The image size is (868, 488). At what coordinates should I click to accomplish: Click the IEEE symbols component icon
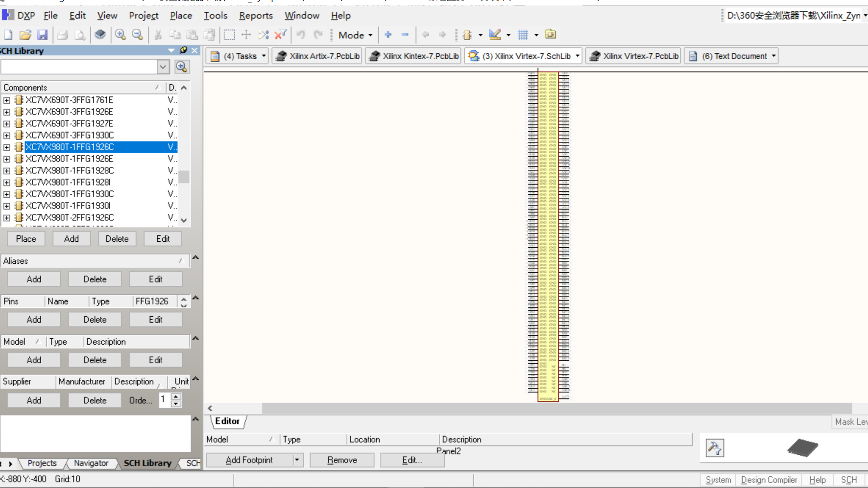[x=467, y=35]
